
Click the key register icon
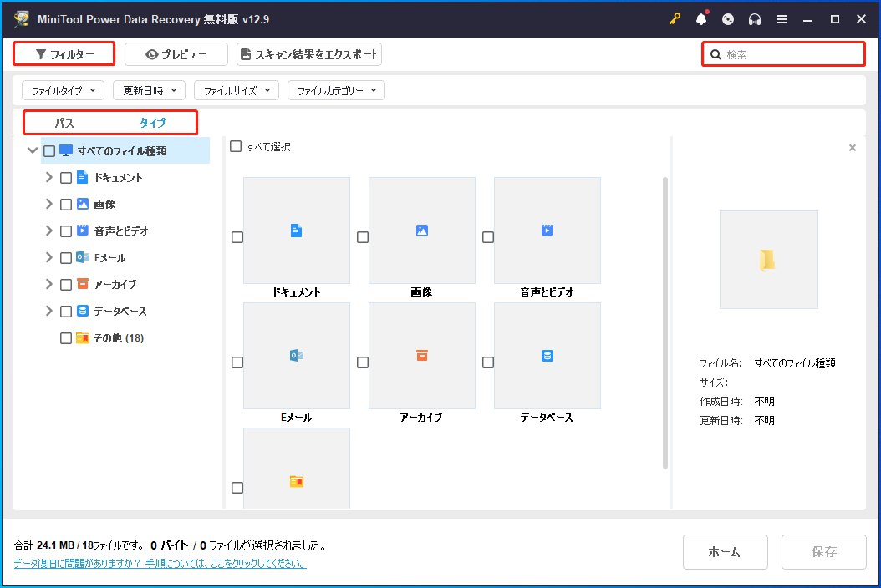(x=675, y=19)
